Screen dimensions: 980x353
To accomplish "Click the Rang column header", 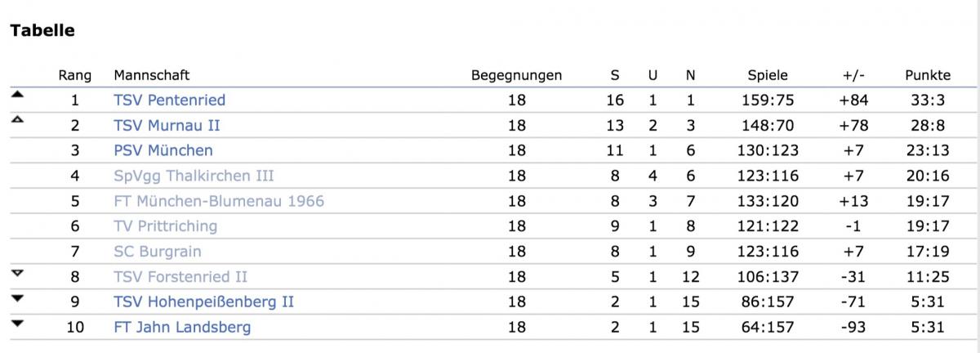I will pyautogui.click(x=75, y=75).
